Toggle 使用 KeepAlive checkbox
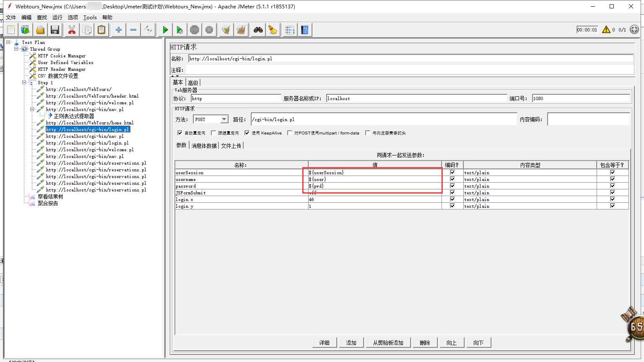This screenshot has height=362, width=644. [247, 133]
